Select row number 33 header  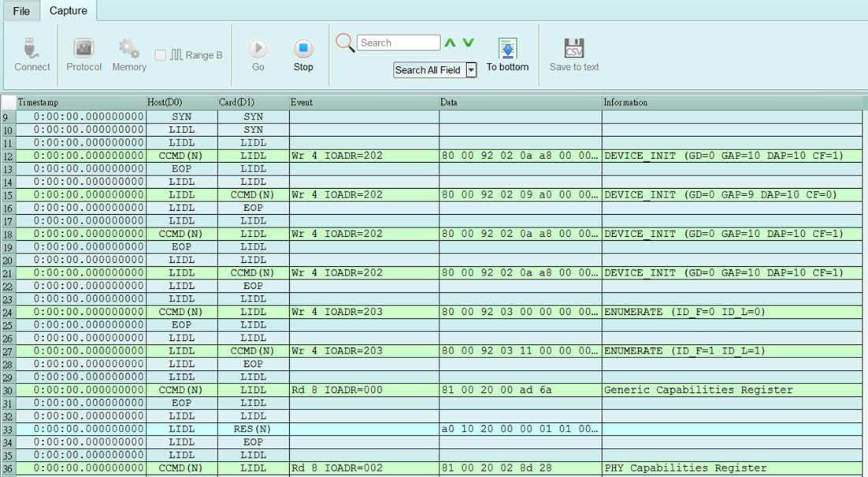point(9,430)
